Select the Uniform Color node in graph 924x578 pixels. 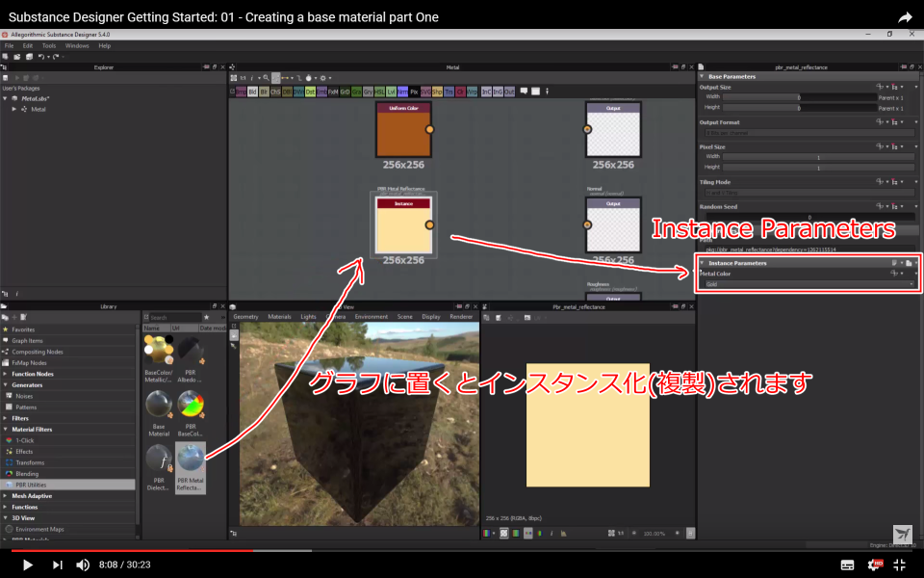point(403,129)
